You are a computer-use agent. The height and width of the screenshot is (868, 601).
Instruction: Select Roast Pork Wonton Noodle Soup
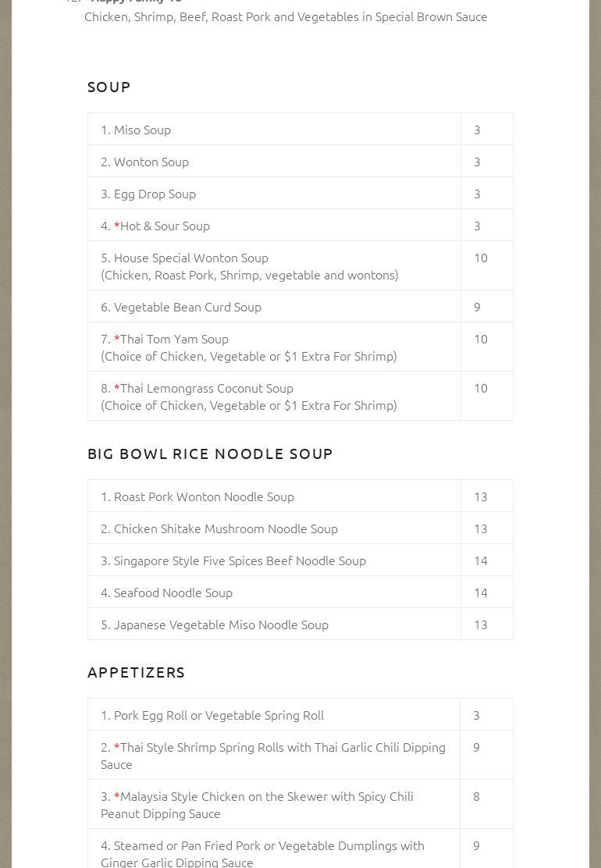[x=204, y=496]
